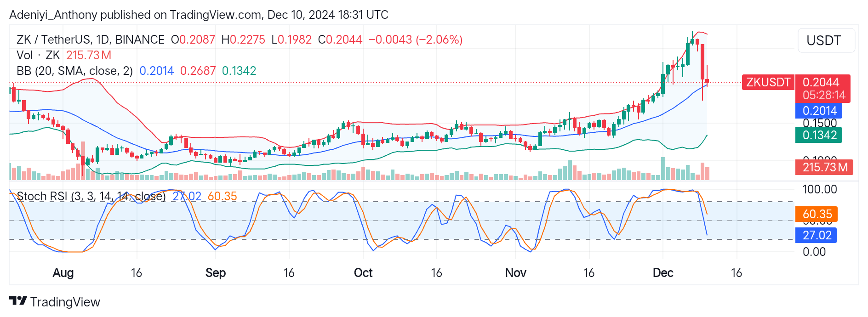Click the C0.2044 close value
This screenshot has width=868, height=317.
point(340,40)
